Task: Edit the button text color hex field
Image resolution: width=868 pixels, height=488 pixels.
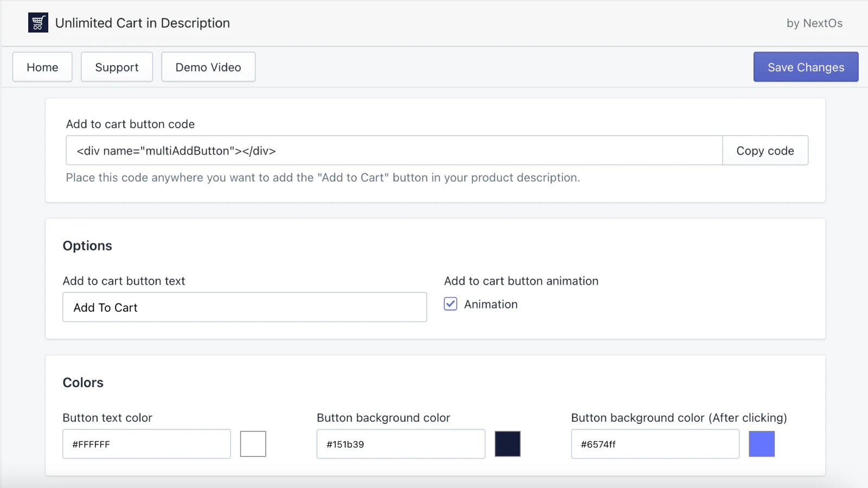Action: (146, 444)
